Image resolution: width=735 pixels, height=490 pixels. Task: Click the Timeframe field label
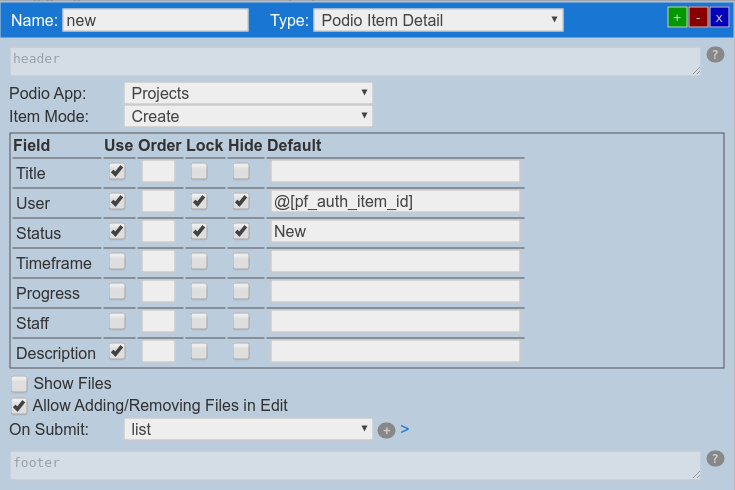(54, 264)
